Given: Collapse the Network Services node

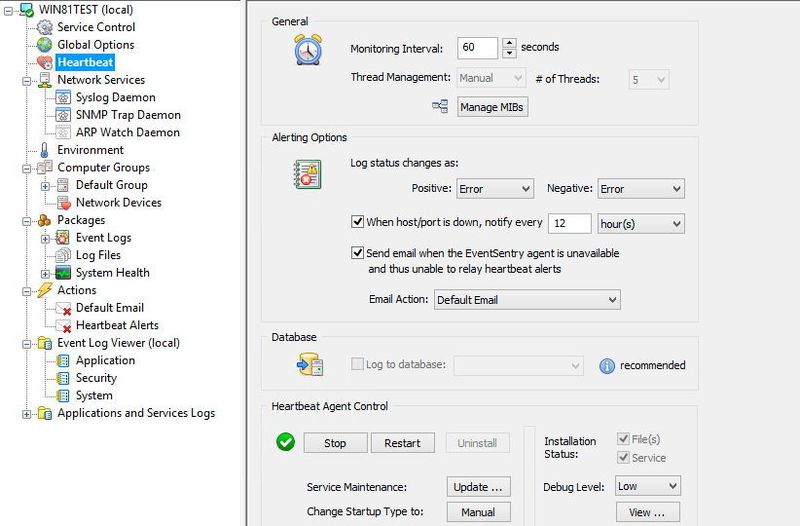Looking at the screenshot, I should 27,81.
